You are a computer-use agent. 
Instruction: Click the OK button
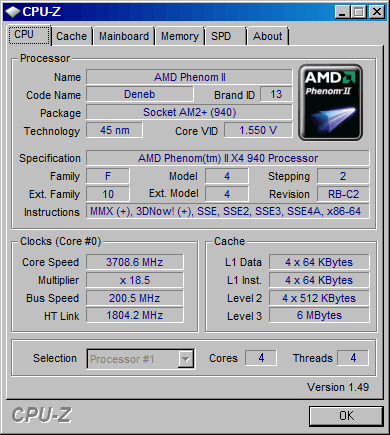(346, 416)
